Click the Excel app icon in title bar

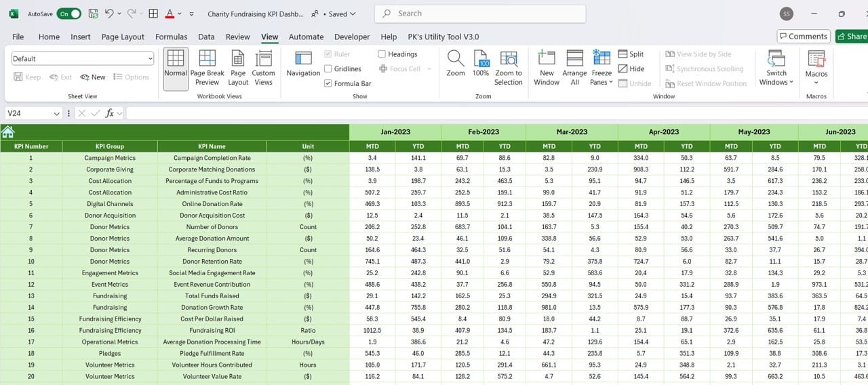13,14
